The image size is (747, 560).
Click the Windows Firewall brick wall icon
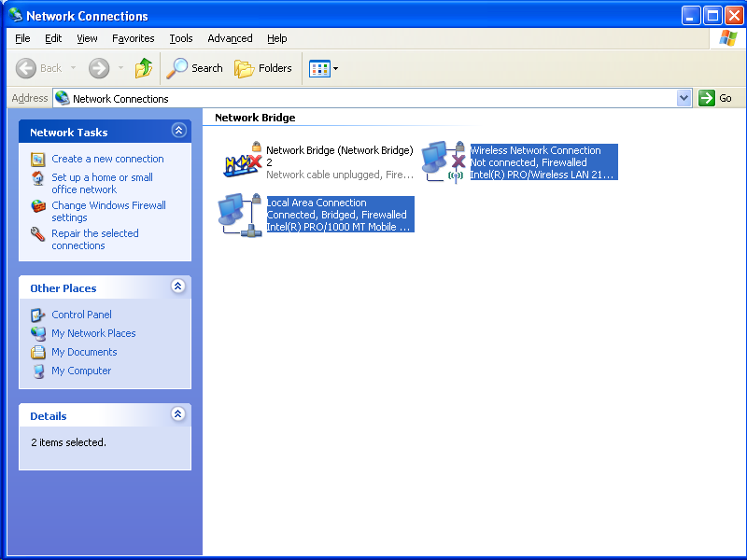(x=38, y=206)
